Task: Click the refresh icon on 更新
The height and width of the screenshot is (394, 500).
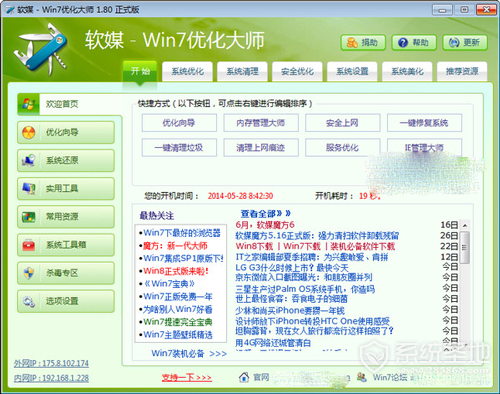Action: 454,43
